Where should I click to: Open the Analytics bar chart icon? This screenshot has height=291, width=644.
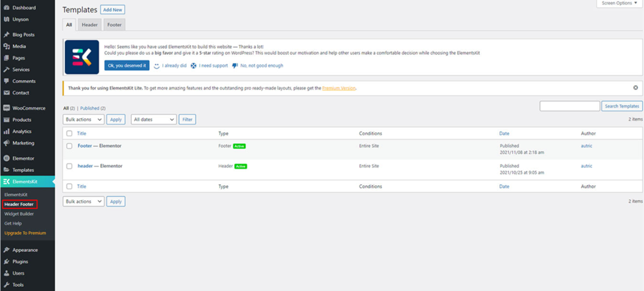click(6, 132)
